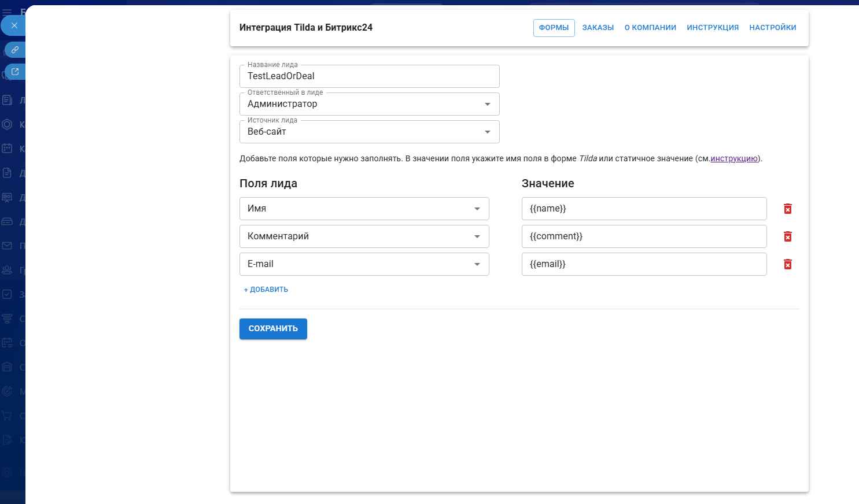Remove the Комментарий field mapping
The image size is (859, 504).
787,236
